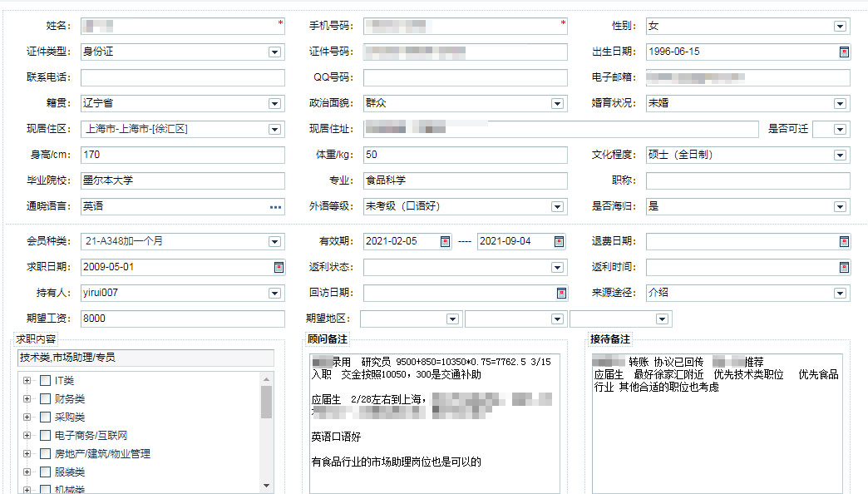Viewport: 868px width, 494px height.
Task: Check the 房地产/建筑/物业管理 checkbox
Action: pos(46,453)
